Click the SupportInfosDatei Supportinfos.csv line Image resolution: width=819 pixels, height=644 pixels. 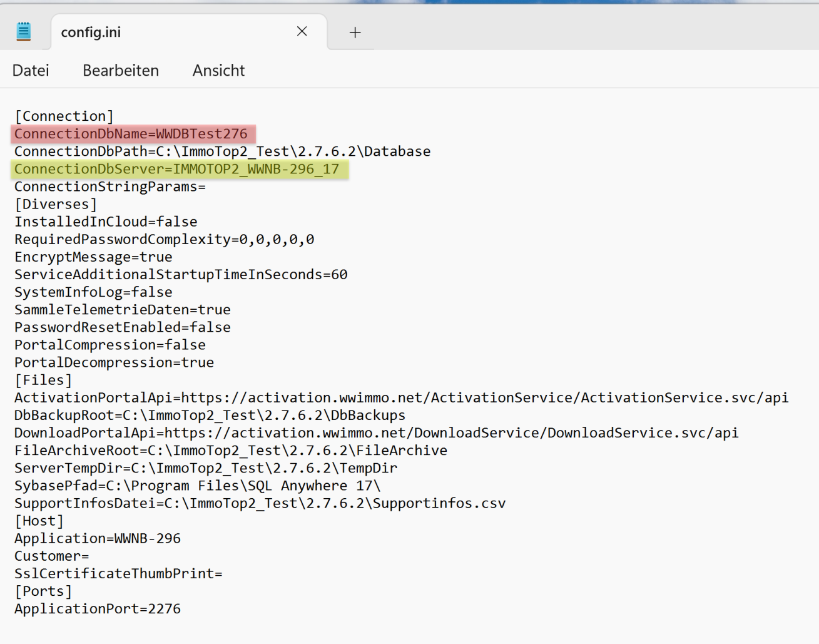tap(260, 503)
